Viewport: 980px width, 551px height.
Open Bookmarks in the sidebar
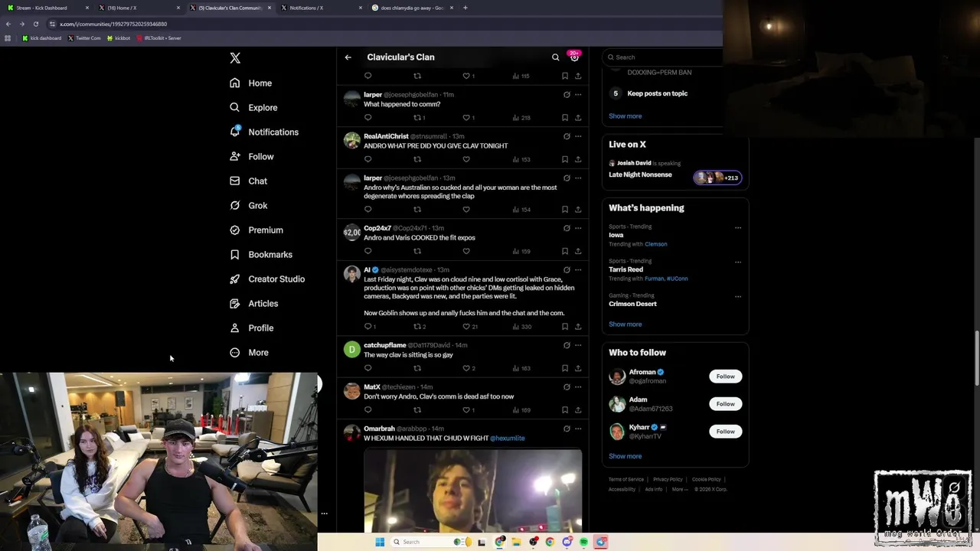261,255
